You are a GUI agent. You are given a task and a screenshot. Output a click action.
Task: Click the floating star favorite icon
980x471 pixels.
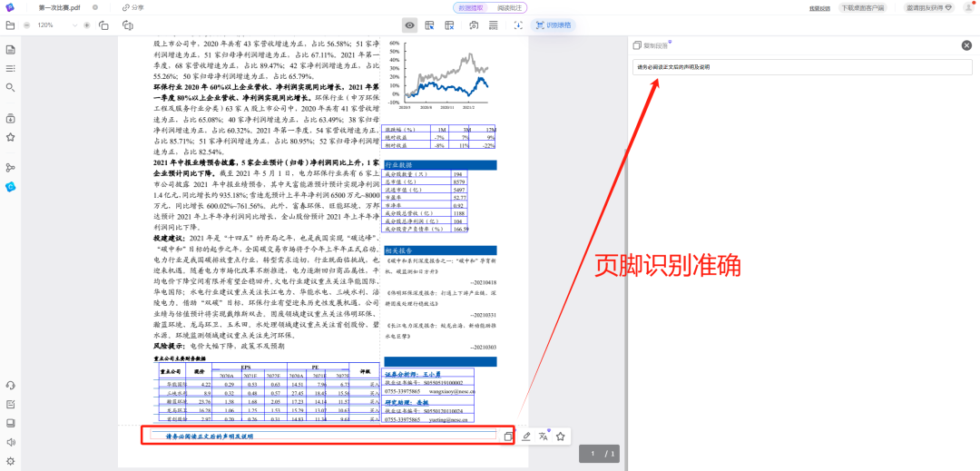pyautogui.click(x=561, y=436)
